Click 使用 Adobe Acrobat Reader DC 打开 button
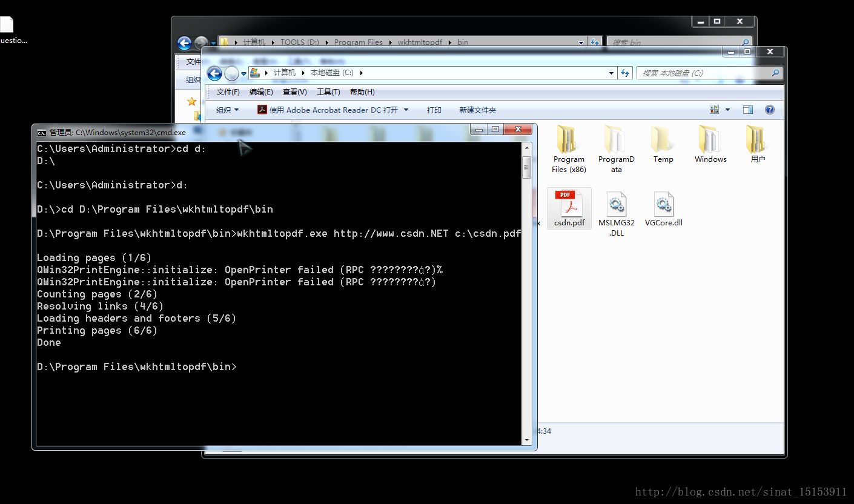The image size is (854, 504). click(328, 110)
